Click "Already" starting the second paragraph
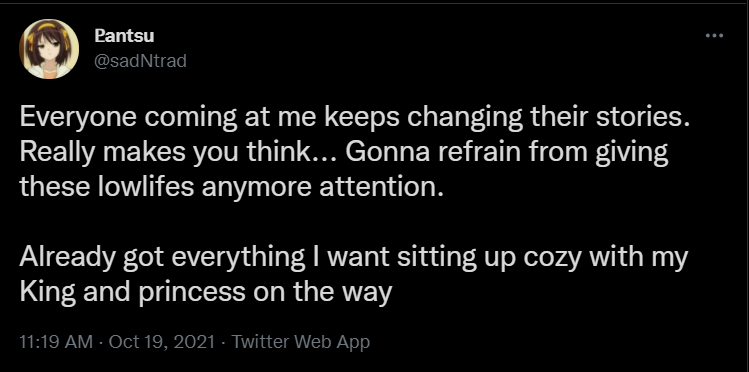 point(67,258)
